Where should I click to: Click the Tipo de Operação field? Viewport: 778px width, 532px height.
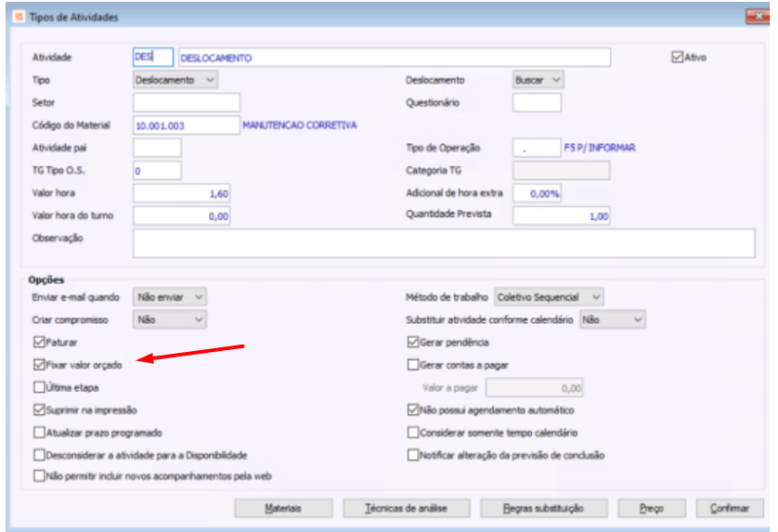click(x=537, y=148)
